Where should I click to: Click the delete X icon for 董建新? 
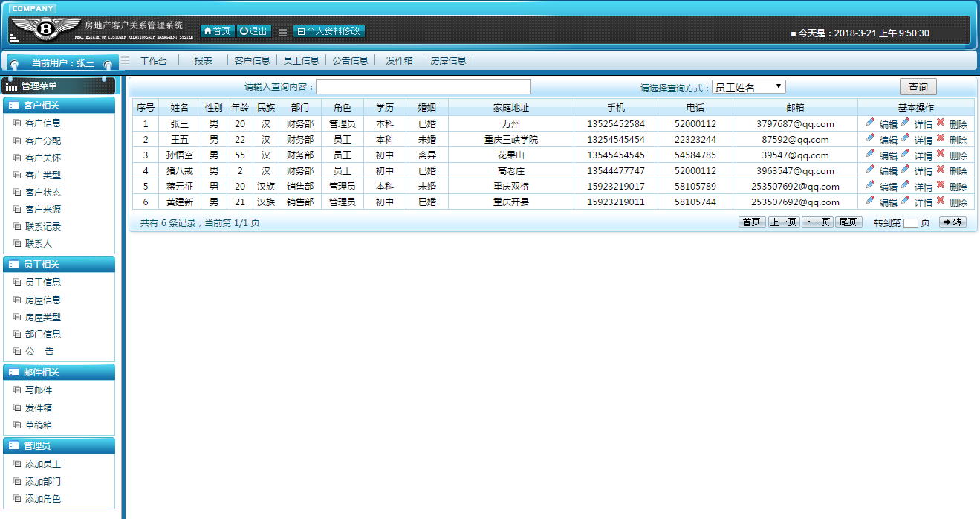[941, 201]
